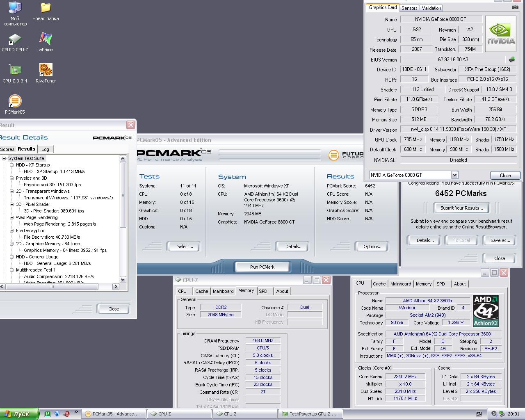Switch to TechPowerUp GPU-Z taskbar button
Viewport: 525px width, 420px height.
[310, 414]
